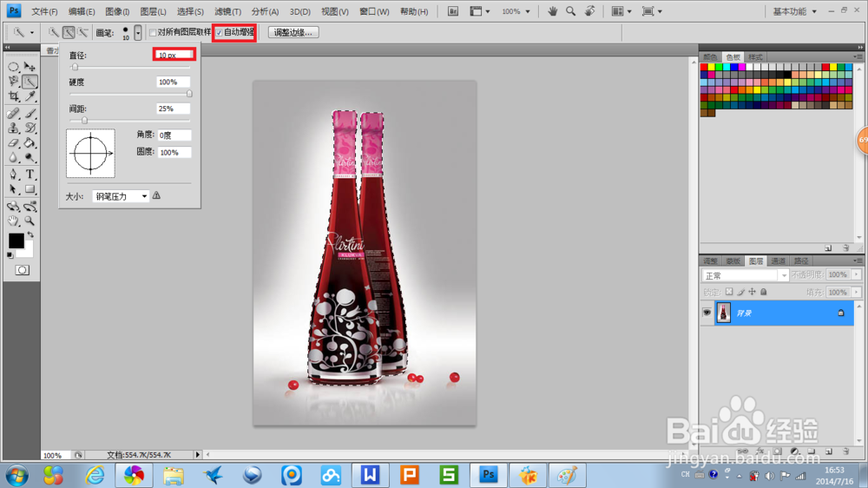Open the 选择(S) menu
868x488 pixels.
190,11
